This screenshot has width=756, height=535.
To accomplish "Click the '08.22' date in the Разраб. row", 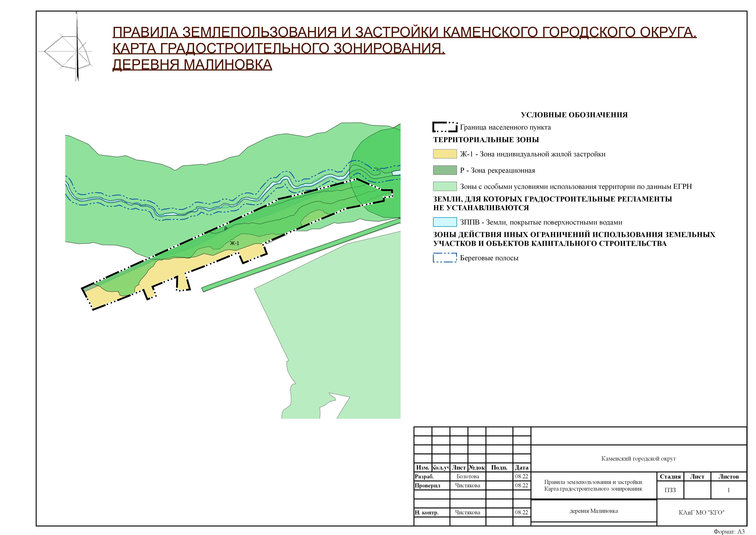I will (x=522, y=476).
